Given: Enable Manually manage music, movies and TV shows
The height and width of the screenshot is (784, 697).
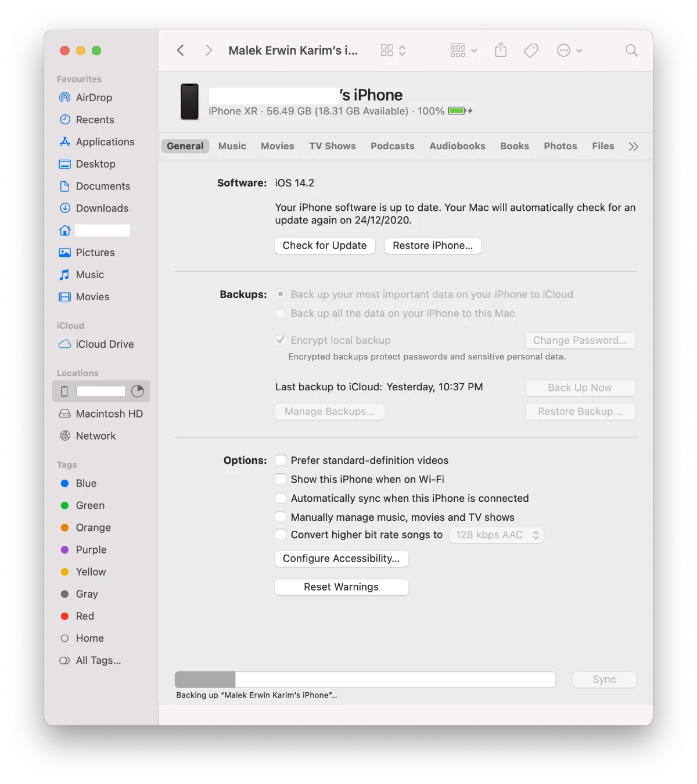Looking at the screenshot, I should [281, 517].
